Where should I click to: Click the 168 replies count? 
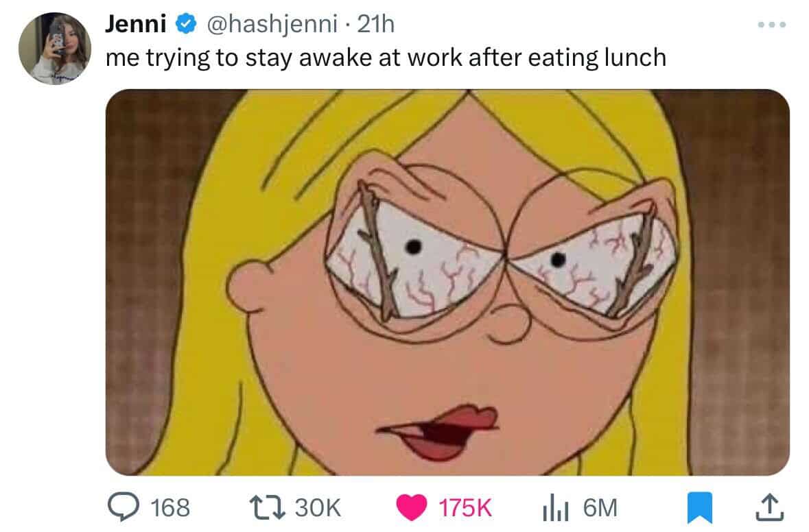[x=169, y=508]
